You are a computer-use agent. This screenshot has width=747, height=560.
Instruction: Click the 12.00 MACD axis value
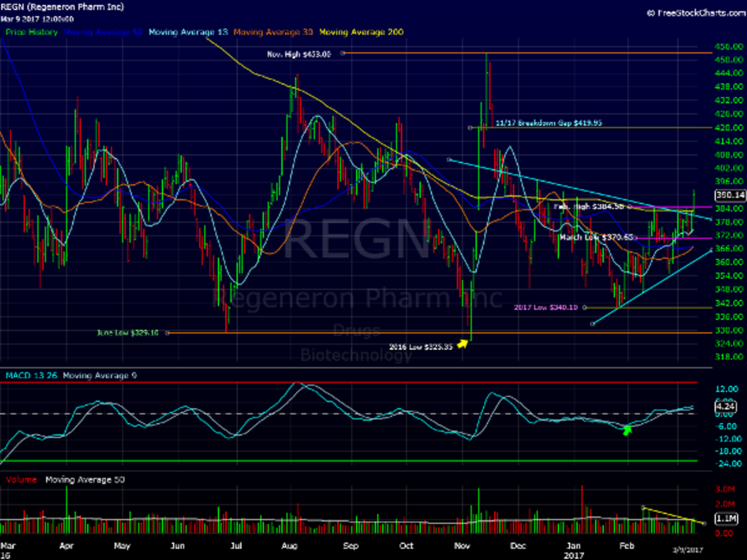[x=727, y=388]
